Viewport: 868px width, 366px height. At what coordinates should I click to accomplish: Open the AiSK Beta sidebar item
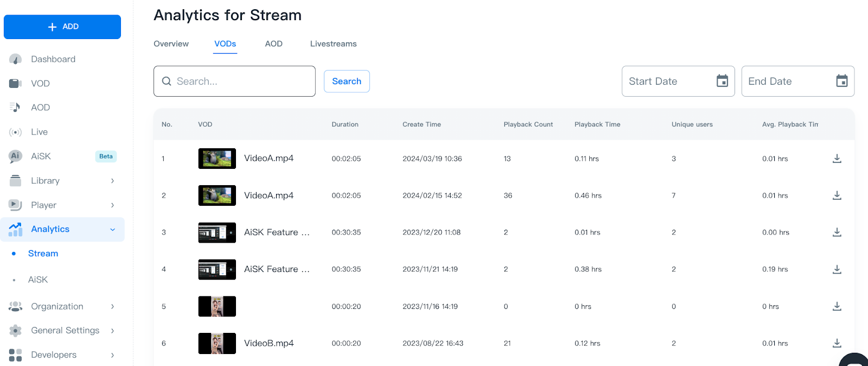pos(41,156)
